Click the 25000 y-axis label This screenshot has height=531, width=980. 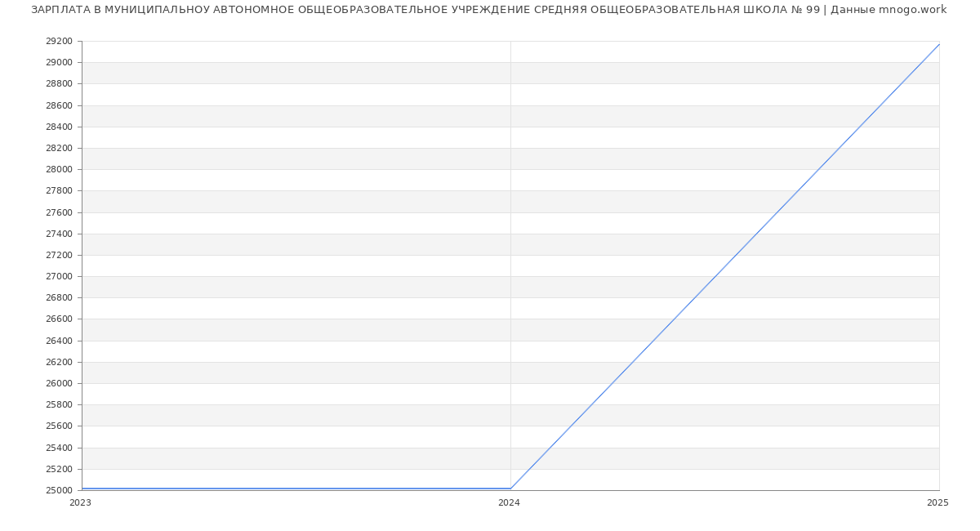(x=59, y=490)
